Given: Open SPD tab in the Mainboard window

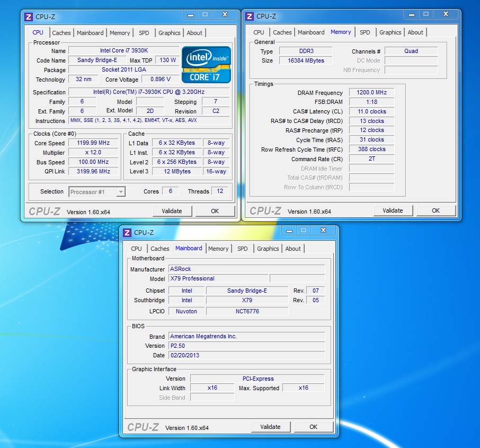Looking at the screenshot, I should tap(243, 249).
